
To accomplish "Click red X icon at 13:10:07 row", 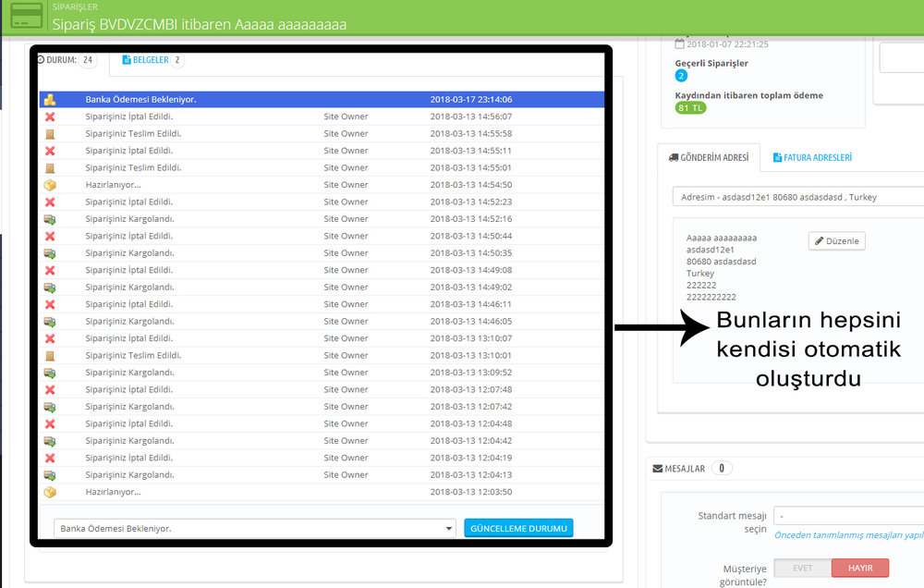I will (x=50, y=339).
